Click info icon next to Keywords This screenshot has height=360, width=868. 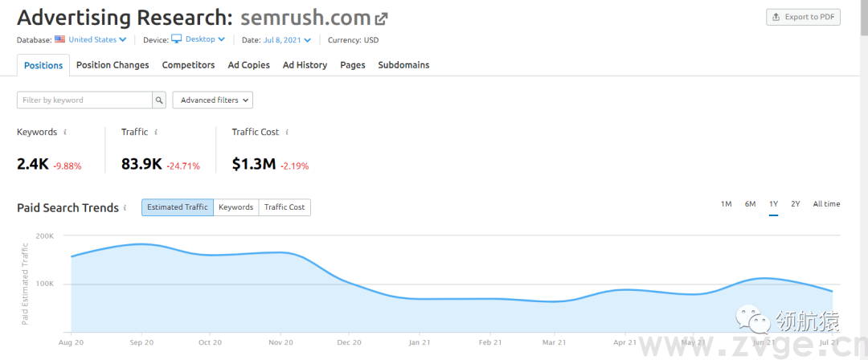pos(65,132)
